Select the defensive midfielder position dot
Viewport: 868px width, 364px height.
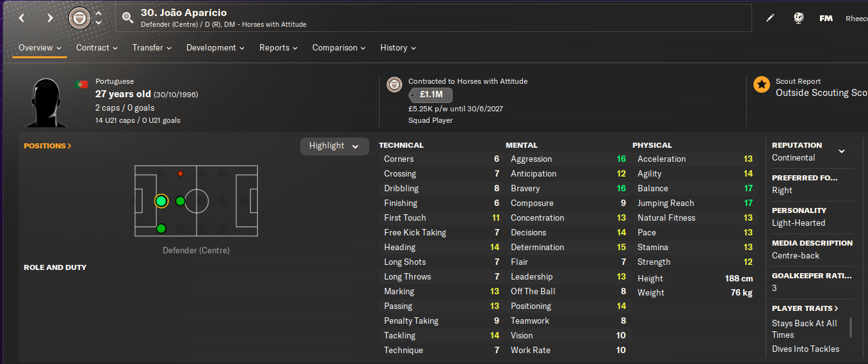pos(181,201)
